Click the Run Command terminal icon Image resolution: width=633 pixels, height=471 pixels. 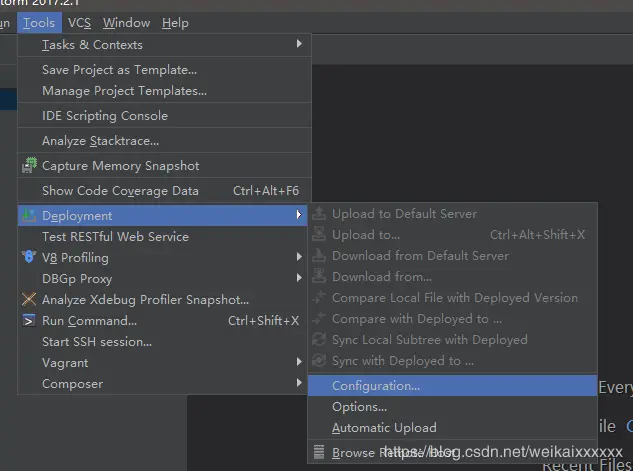[x=30, y=321]
